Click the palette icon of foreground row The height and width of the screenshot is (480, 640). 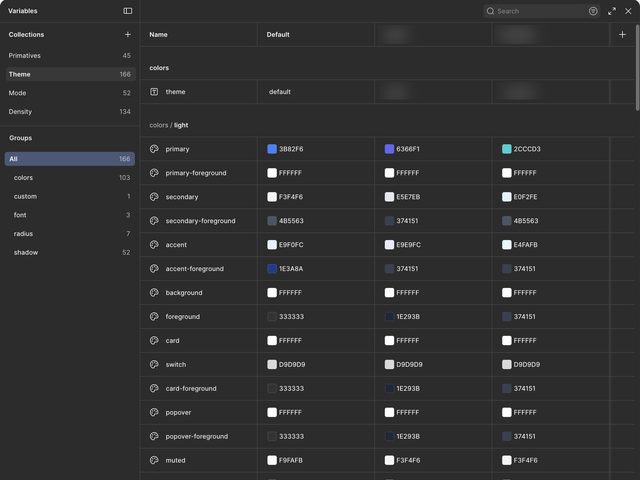click(x=154, y=317)
